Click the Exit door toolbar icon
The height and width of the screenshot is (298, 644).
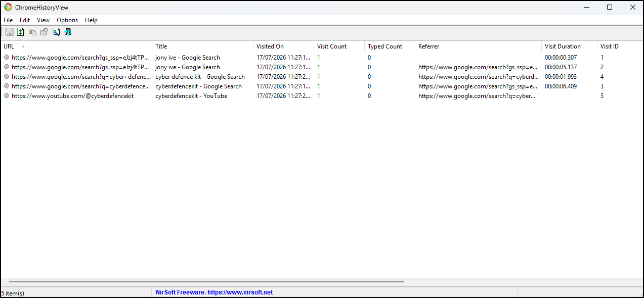(x=67, y=32)
